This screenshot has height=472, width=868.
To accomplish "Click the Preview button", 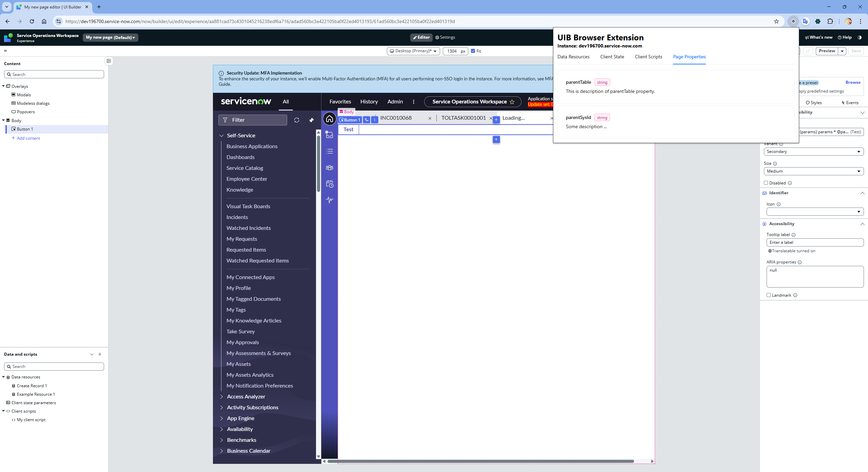I will (x=827, y=51).
